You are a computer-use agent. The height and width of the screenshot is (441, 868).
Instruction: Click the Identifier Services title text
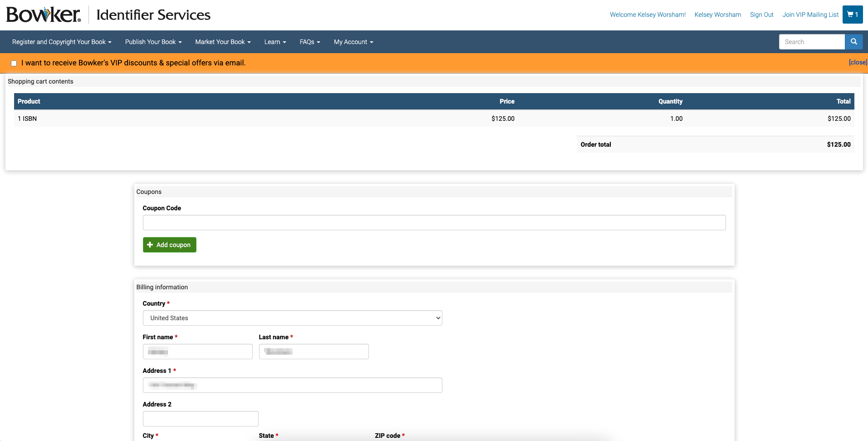click(153, 15)
